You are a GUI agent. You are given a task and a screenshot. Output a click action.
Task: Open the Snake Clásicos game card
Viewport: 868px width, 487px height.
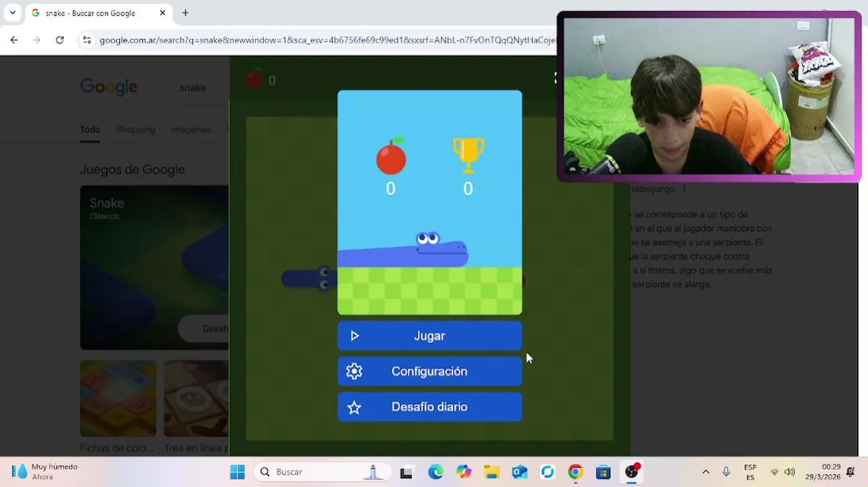(154, 268)
